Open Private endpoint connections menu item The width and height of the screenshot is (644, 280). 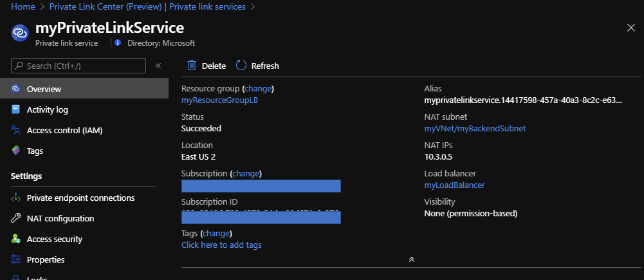(84, 198)
